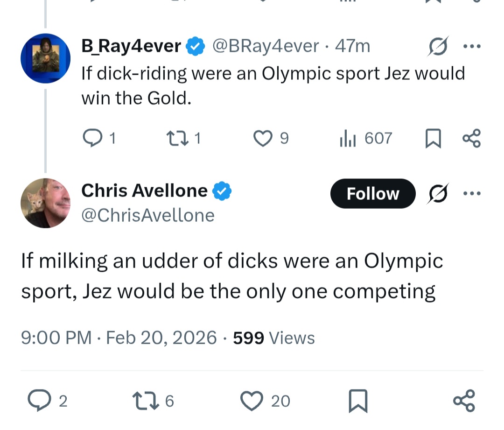Viewport: 504px width, 430px height.
Task: Like Chris Avellone's post
Action: [252, 401]
